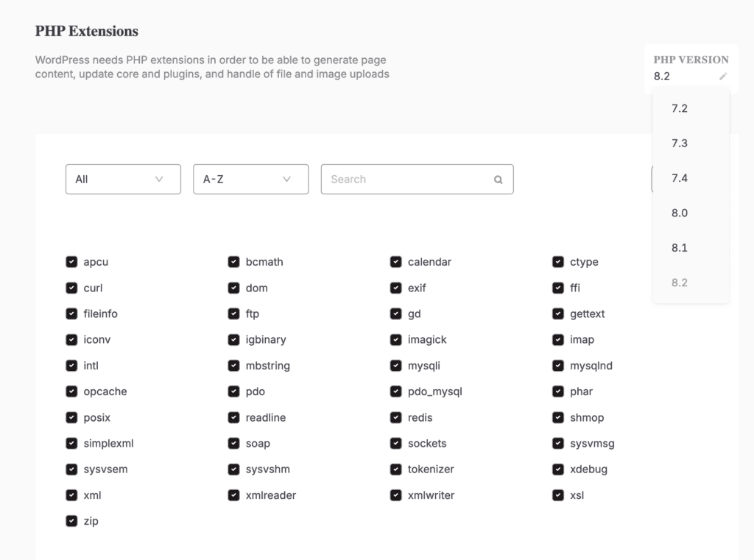Uncheck the imagick extension

click(x=395, y=339)
